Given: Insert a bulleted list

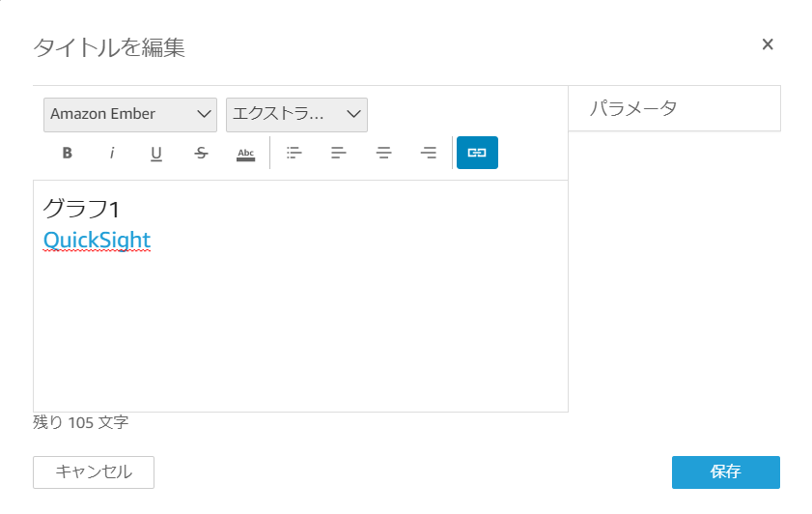Looking at the screenshot, I should click(294, 153).
